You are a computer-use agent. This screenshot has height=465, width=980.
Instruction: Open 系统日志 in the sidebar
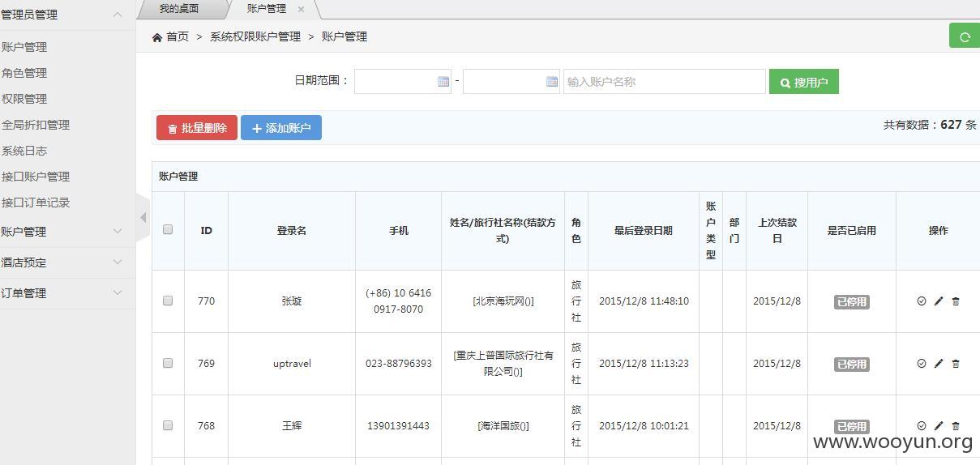pos(24,151)
